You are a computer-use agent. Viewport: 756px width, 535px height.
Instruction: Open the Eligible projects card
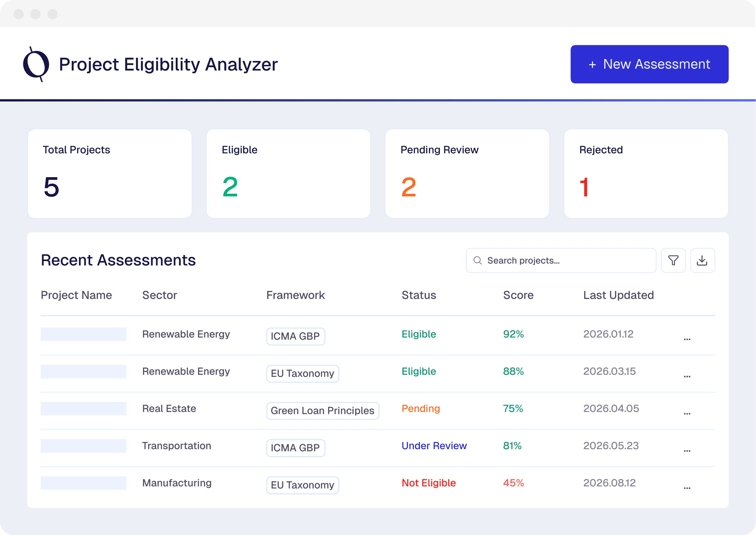(289, 173)
